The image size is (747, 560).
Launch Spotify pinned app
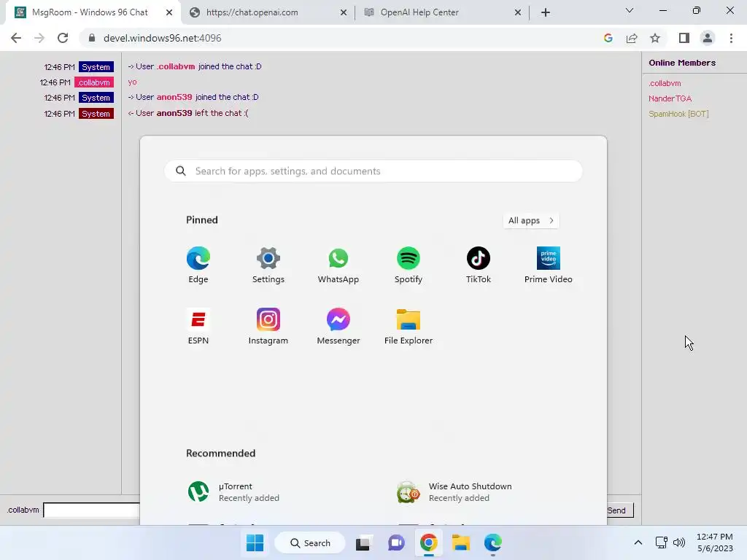pyautogui.click(x=409, y=265)
